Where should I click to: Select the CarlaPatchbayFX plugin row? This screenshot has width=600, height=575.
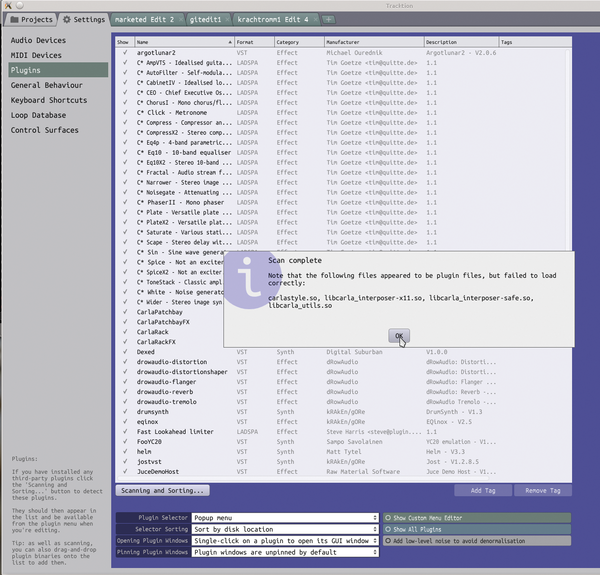point(170,322)
